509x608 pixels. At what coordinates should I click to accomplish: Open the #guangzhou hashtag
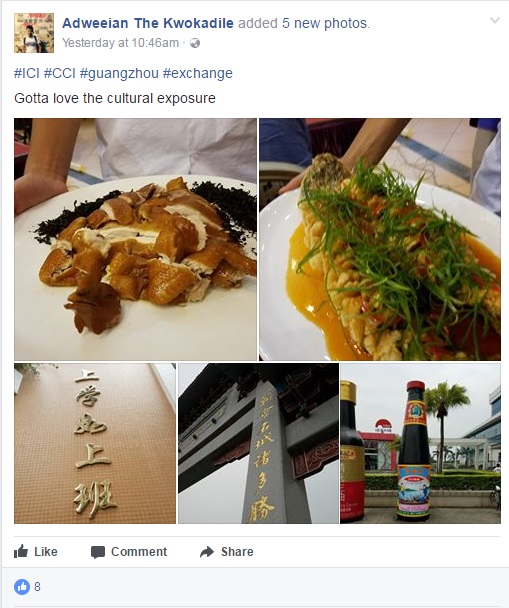click(x=119, y=73)
